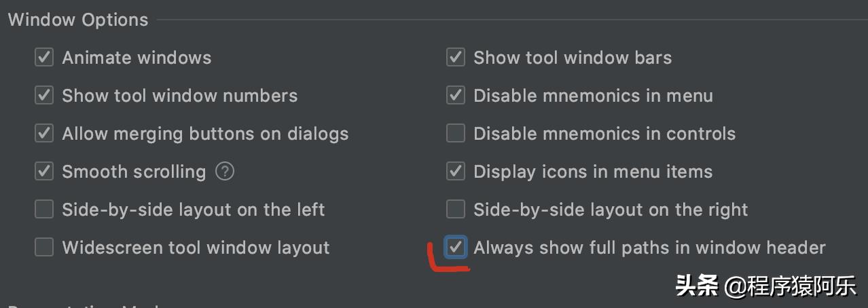868x308 pixels.
Task: Turn off Smooth scrolling checkbox
Action: pyautogui.click(x=44, y=172)
